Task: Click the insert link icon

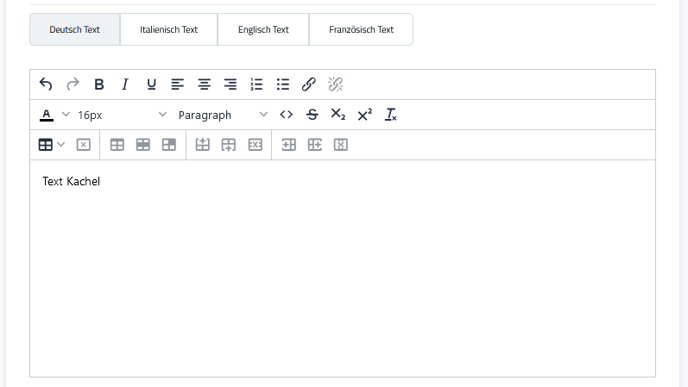Action: [x=309, y=84]
